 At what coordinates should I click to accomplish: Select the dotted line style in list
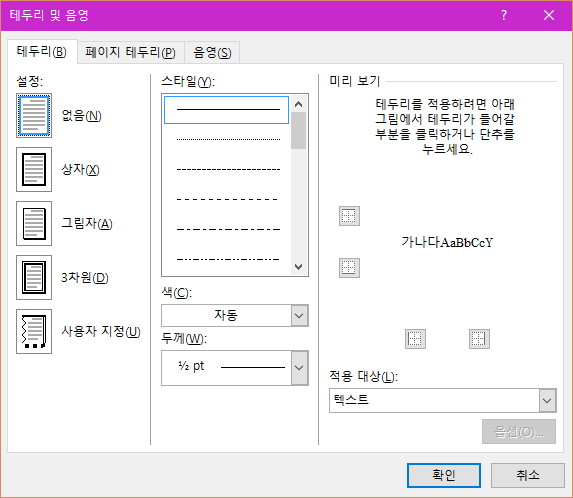click(227, 139)
